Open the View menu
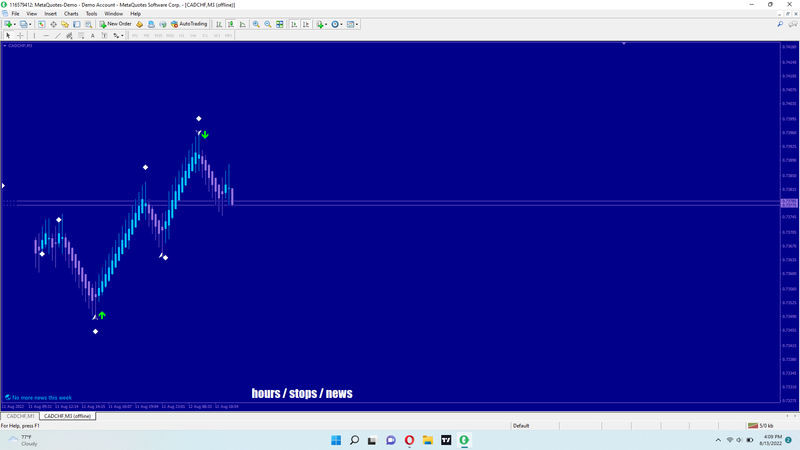800x450 pixels. coord(32,14)
